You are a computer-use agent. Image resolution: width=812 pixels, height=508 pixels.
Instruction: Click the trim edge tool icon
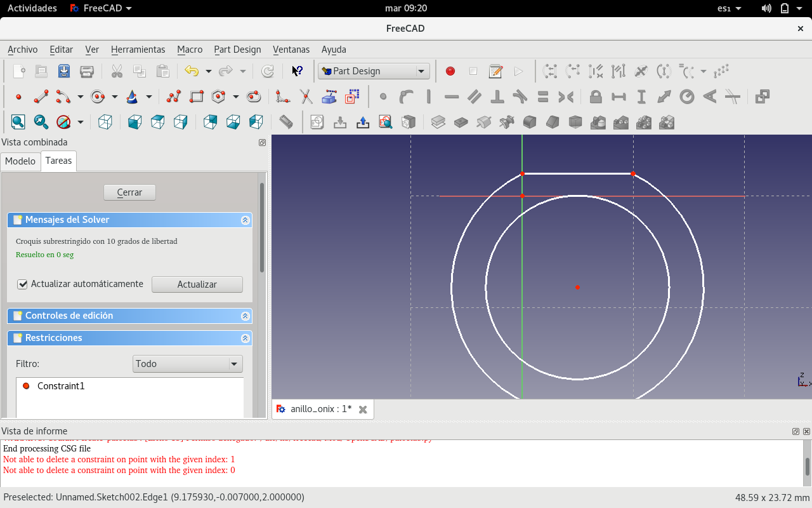click(306, 97)
